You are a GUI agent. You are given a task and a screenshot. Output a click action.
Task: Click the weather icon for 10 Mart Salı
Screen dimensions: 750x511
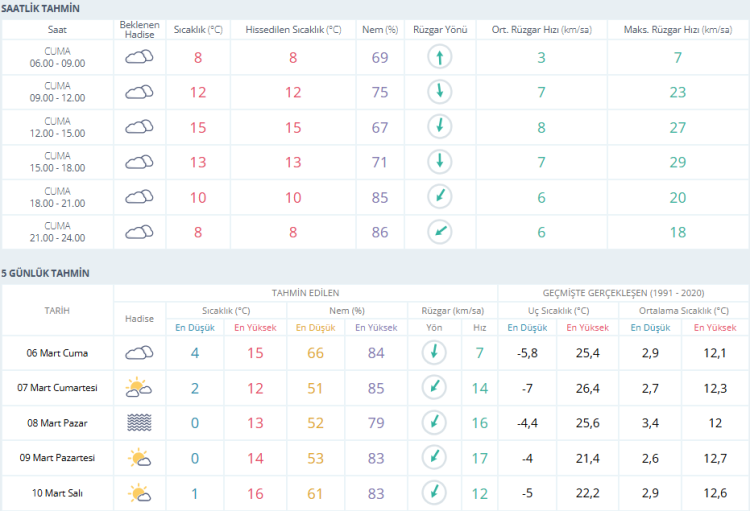click(x=139, y=492)
